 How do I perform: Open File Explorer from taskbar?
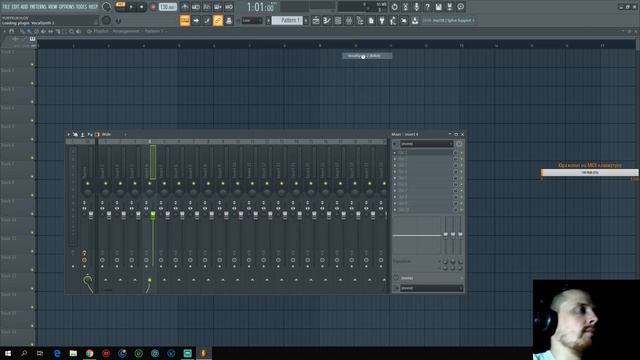(x=73, y=353)
